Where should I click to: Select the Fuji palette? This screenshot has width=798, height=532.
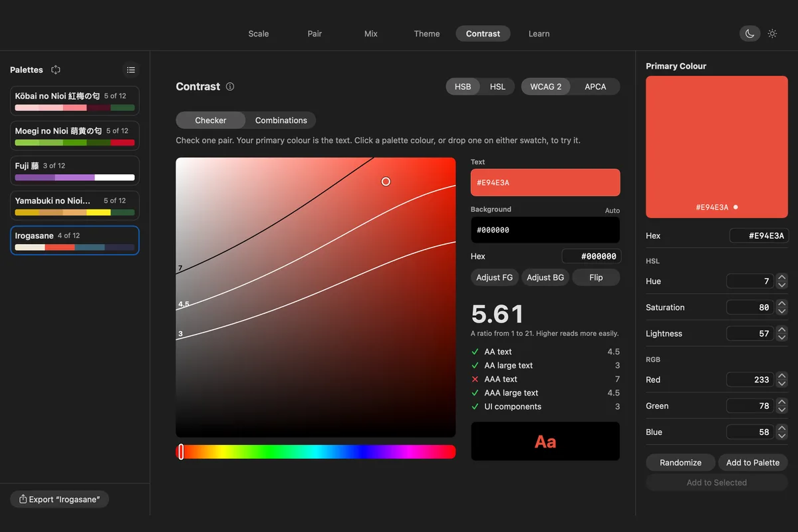click(x=74, y=170)
